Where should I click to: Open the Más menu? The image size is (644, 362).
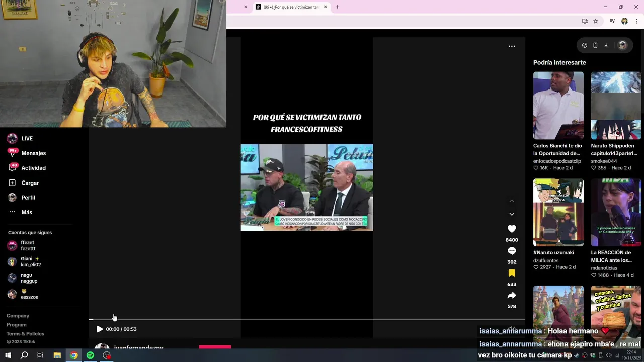coord(20,212)
